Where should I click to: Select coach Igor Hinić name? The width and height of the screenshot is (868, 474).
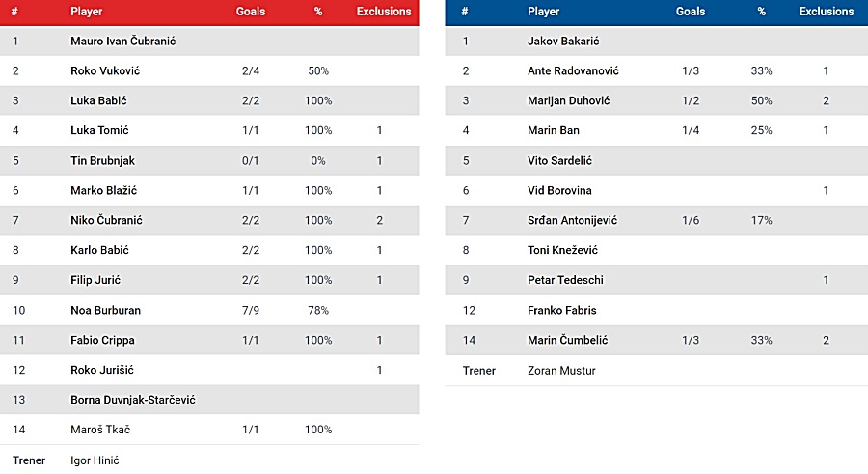coord(95,460)
